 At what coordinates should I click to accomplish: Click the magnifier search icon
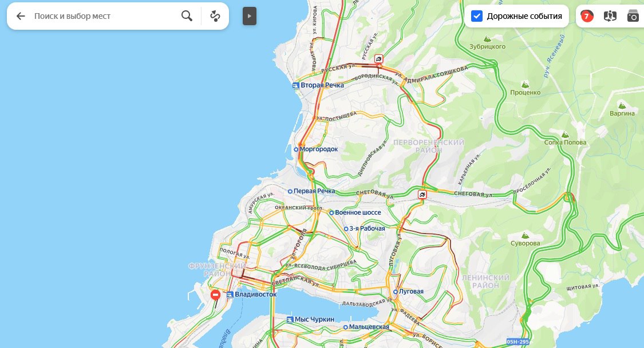pos(187,16)
